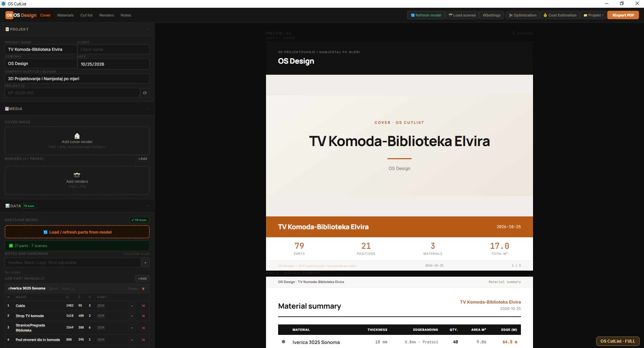Click the Add renders camera icon
The width and height of the screenshot is (644, 348).
tap(77, 175)
